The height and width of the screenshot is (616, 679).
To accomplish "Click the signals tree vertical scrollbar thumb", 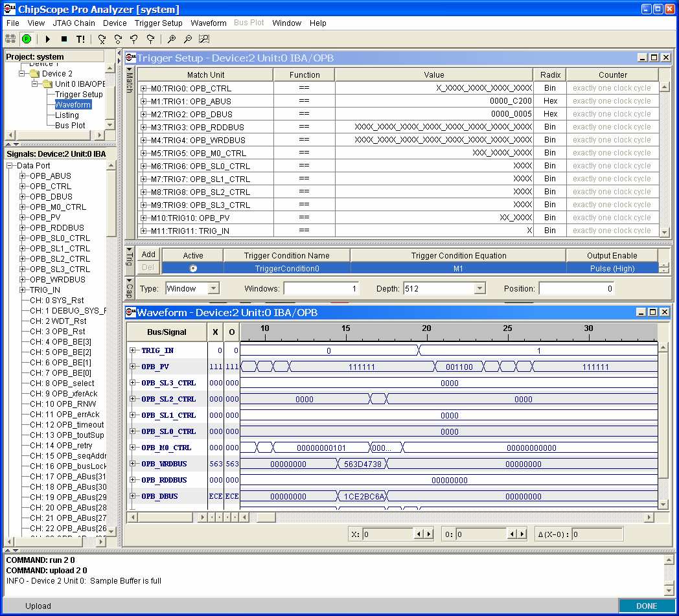I will click(111, 203).
